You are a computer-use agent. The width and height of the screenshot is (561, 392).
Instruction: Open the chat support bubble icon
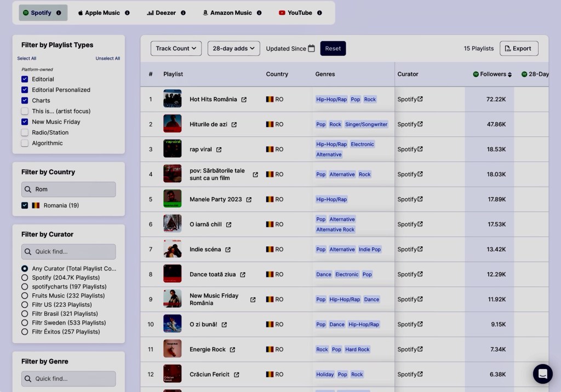coord(542,373)
